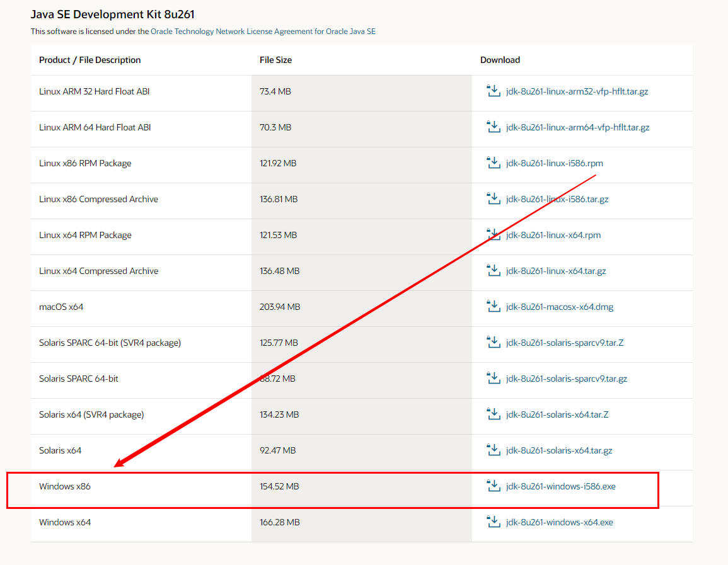Image resolution: width=728 pixels, height=565 pixels.
Task: Download jdk-8u261-linux-arm64-vfp-hflt.tar.gz file link
Action: click(577, 127)
